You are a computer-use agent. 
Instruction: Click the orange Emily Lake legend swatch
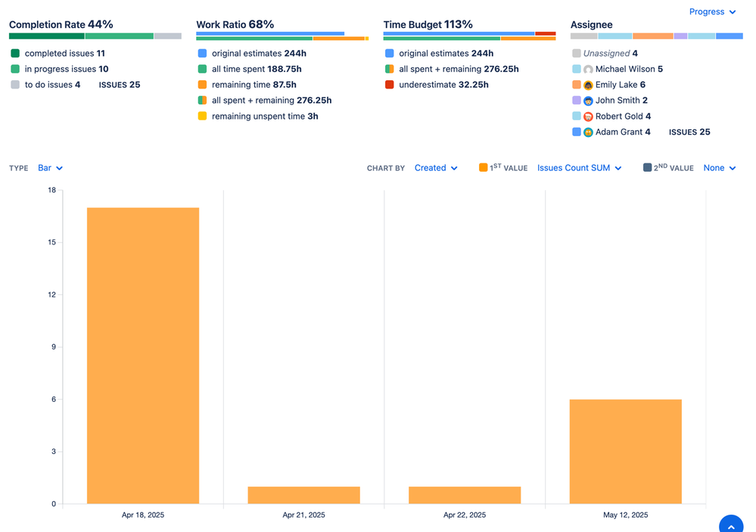point(576,85)
